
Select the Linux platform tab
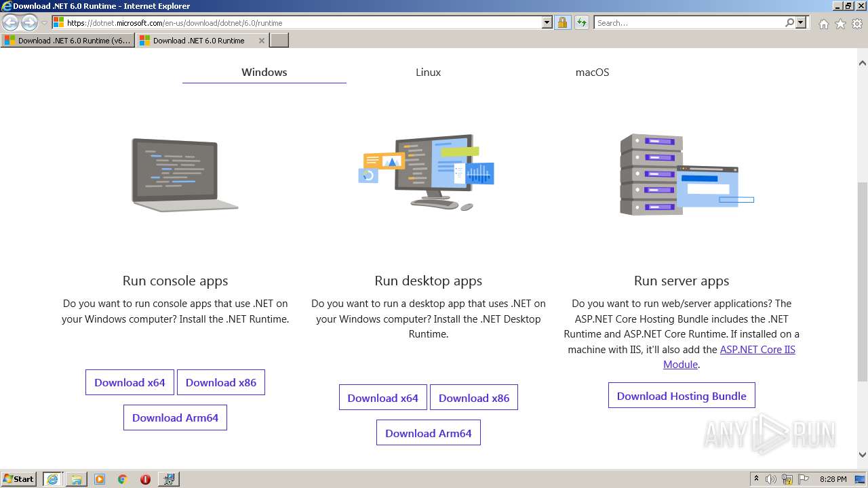(x=429, y=72)
